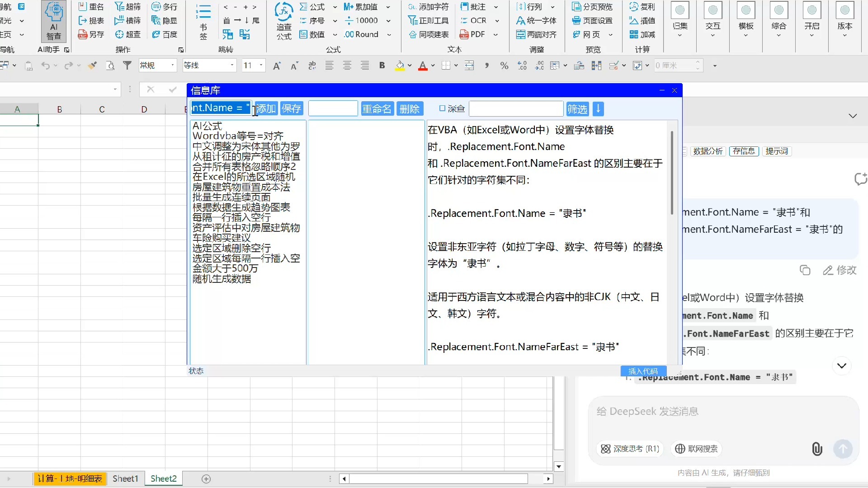Click the 保存 button in 信息库
This screenshot has height=488, width=868.
[291, 109]
